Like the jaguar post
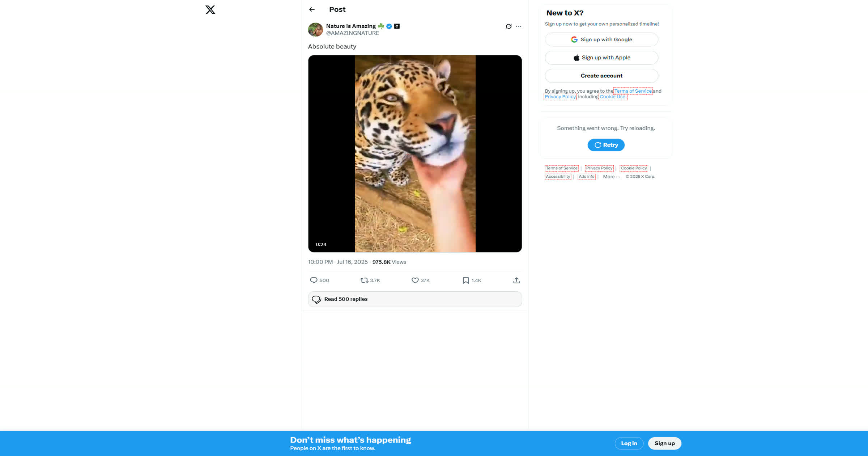This screenshot has width=868, height=456. point(414,280)
